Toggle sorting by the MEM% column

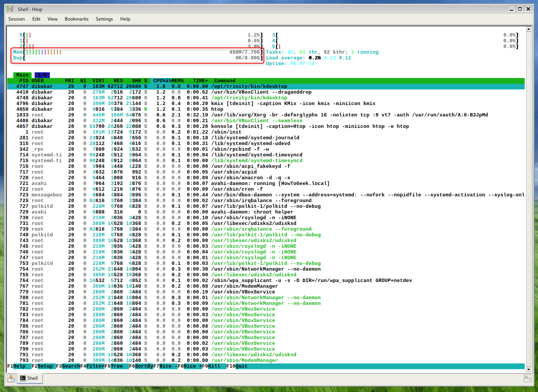(x=177, y=80)
